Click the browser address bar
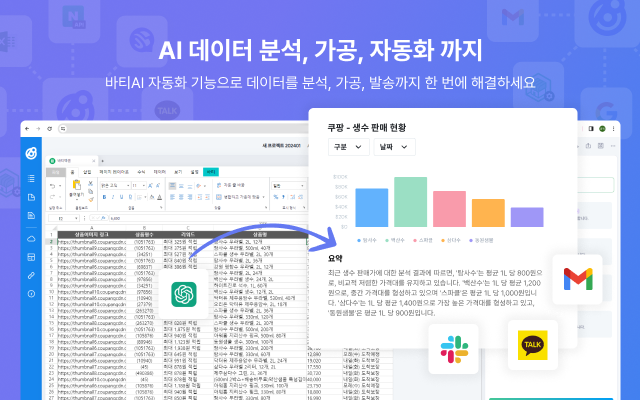Viewport: 640px width, 400px height. coord(184,129)
